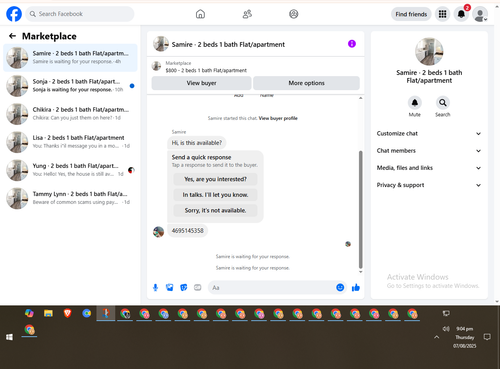Open the Windows Start menu
Screen dimensions: 500x369
[x=9, y=337]
